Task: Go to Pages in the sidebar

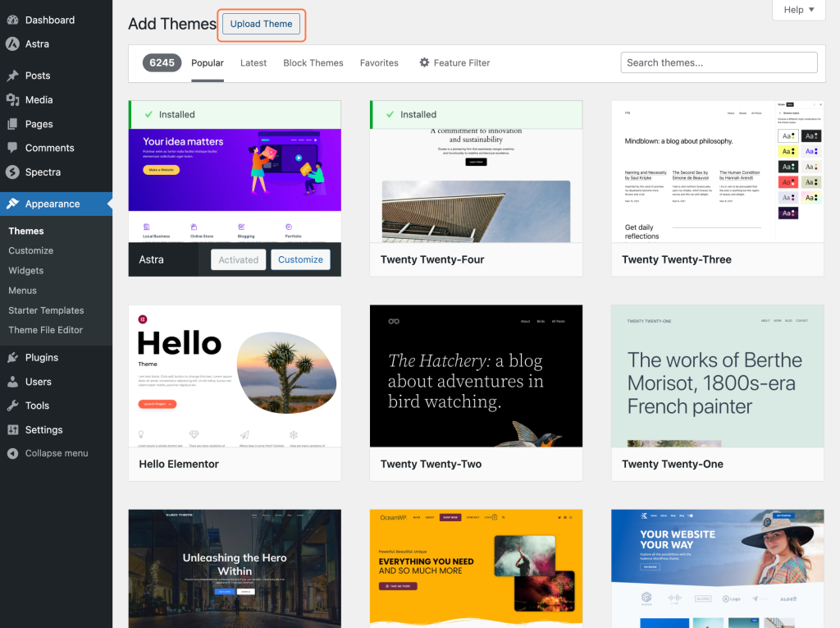Action: [57, 124]
